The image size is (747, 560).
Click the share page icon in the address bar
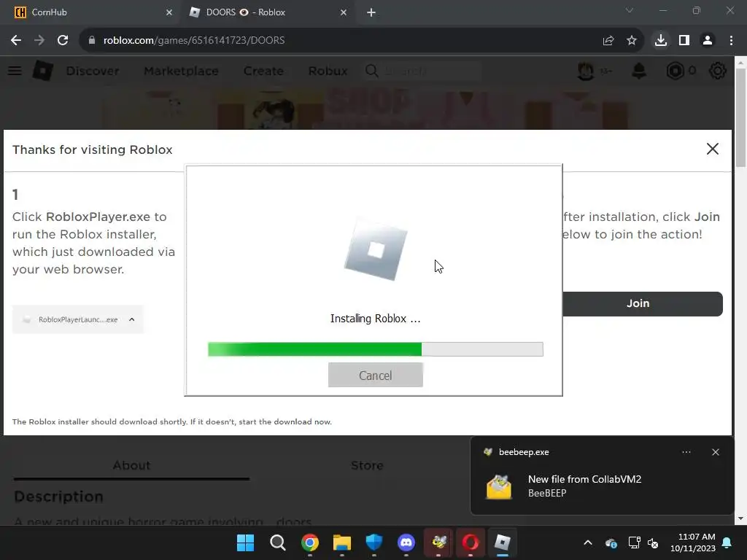point(608,41)
